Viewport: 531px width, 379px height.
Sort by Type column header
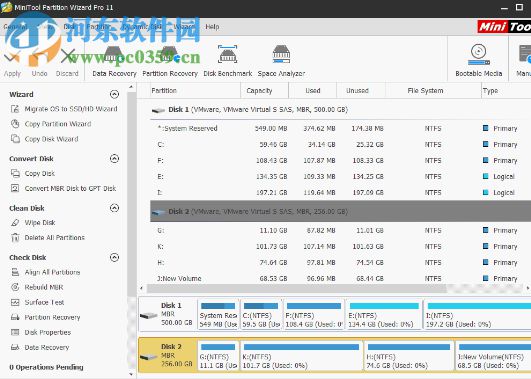click(506, 91)
